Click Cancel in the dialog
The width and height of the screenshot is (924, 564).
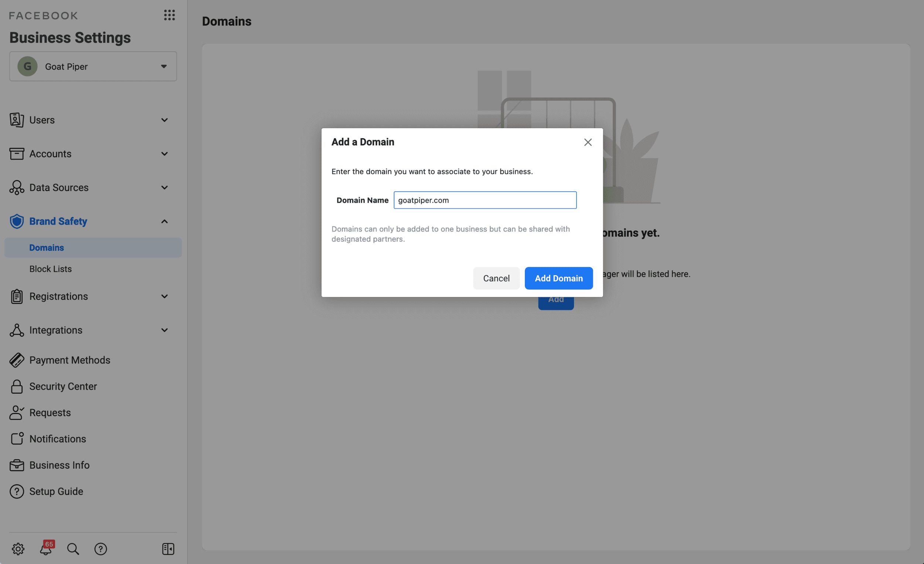[496, 278]
